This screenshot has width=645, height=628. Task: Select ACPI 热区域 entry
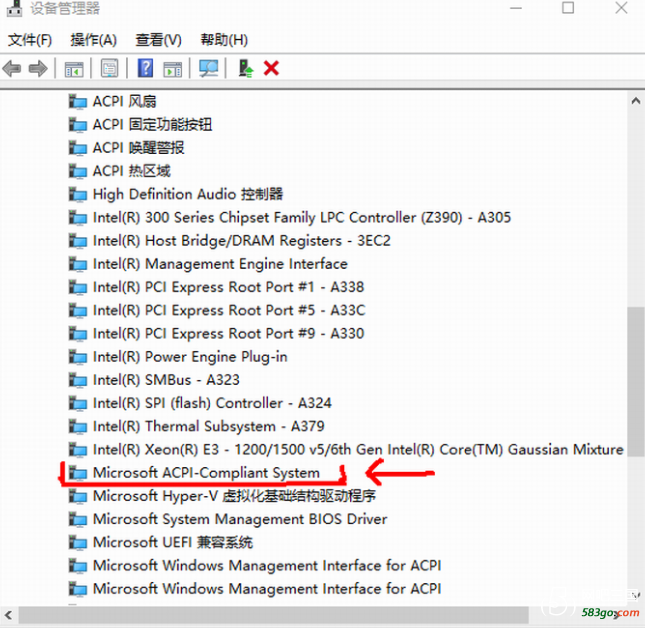pyautogui.click(x=131, y=171)
